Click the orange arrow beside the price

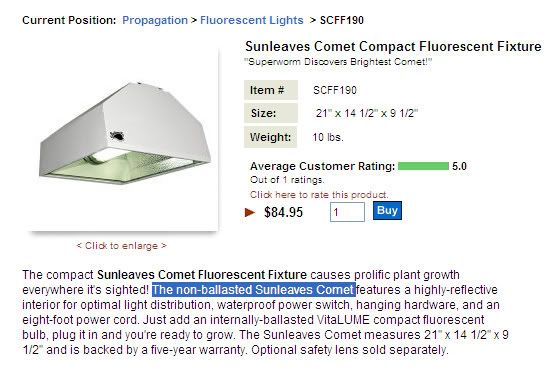[x=250, y=212]
